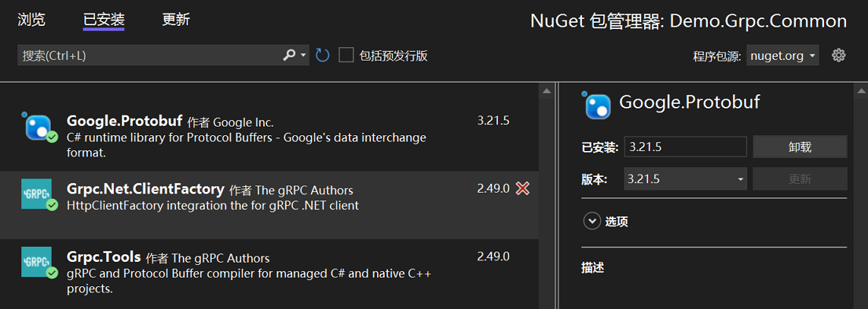
Task: Open NuGet settings gear icon
Action: [x=839, y=55]
